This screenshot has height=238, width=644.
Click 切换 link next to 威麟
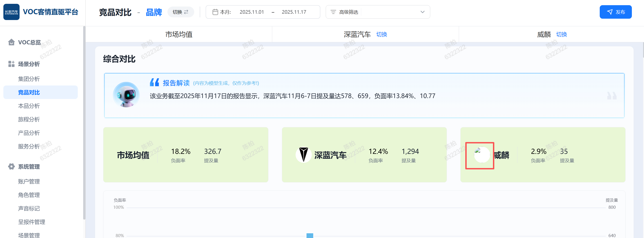[561, 34]
